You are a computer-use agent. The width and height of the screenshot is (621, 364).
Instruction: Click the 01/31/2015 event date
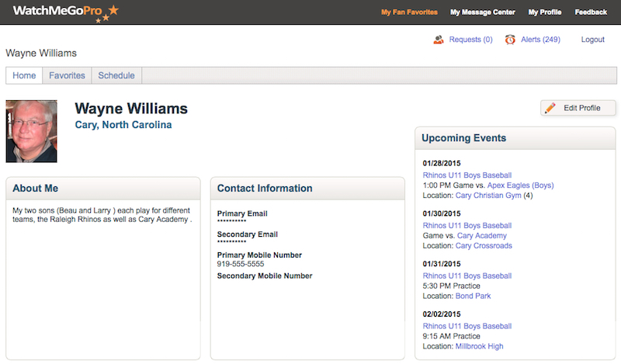point(442,264)
